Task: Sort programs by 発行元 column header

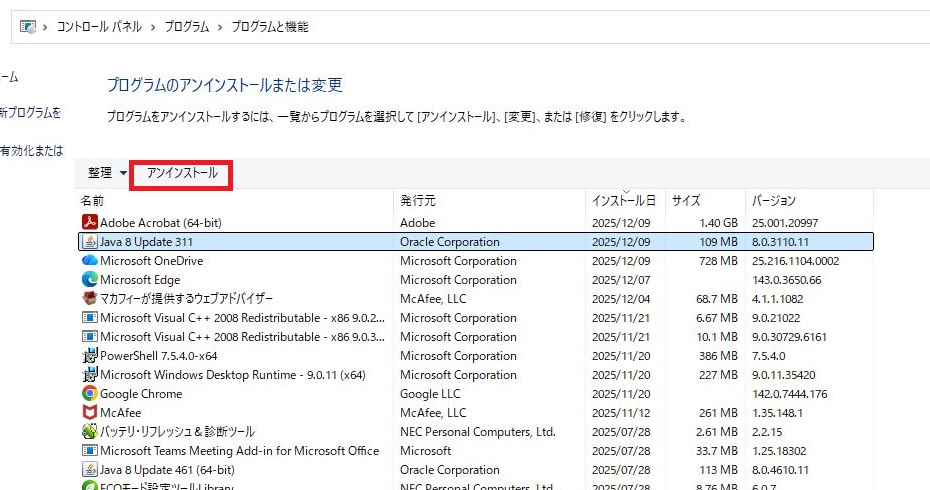Action: click(418, 201)
